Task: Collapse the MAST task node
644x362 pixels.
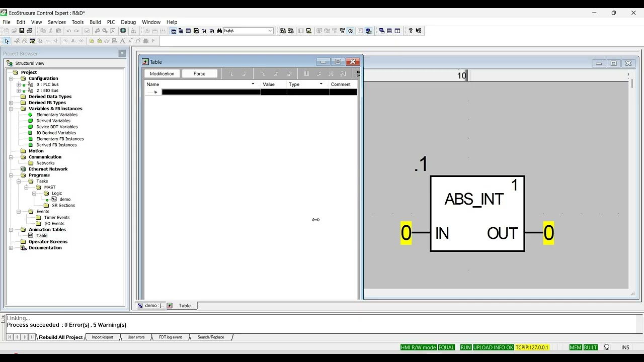Action: pos(26,187)
